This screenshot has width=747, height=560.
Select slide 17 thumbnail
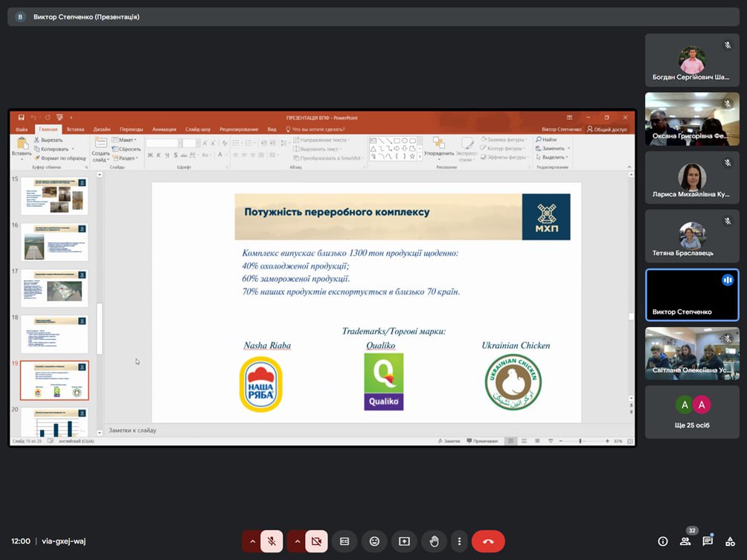coord(54,288)
